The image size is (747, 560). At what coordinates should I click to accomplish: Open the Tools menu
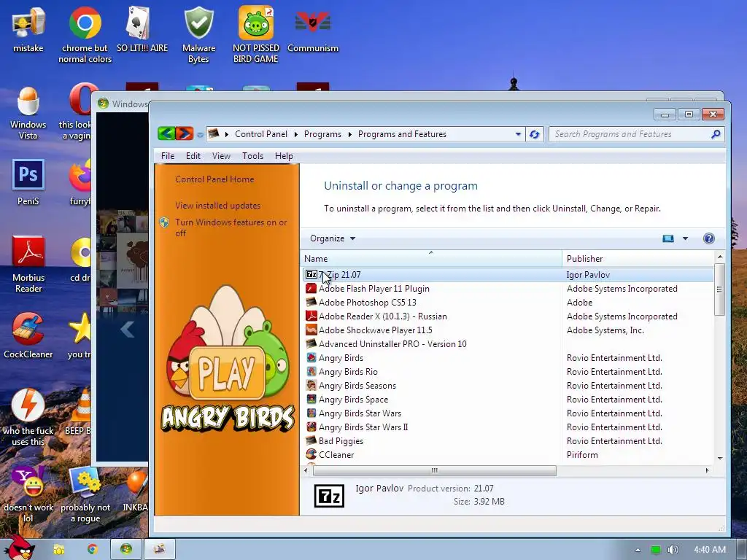coord(252,156)
